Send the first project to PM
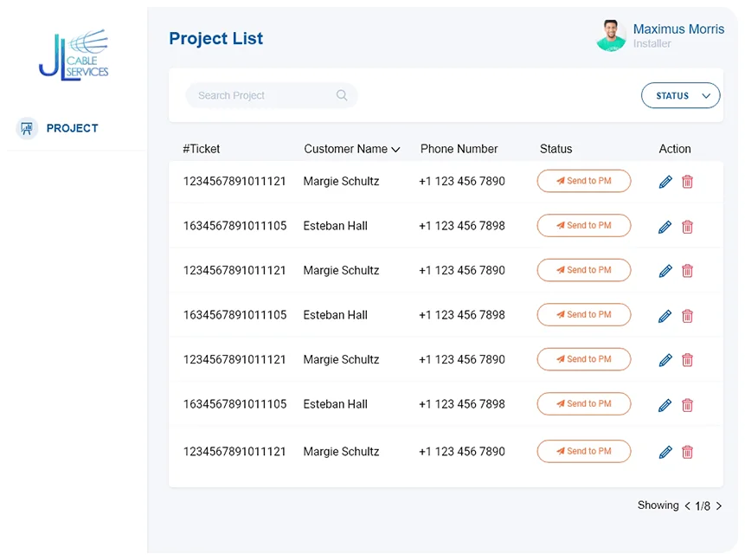This screenshot has width=745, height=560. (583, 181)
